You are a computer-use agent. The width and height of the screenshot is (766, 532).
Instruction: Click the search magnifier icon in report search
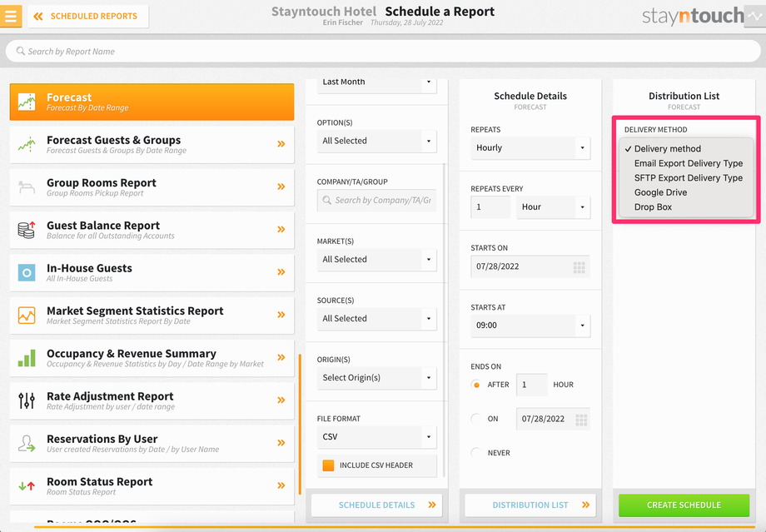click(21, 51)
